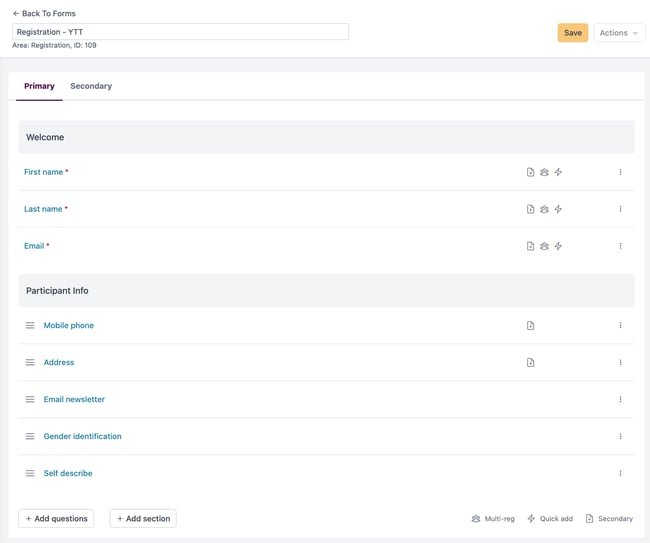The width and height of the screenshot is (650, 543).
Task: Click multi-reg icon on Email row
Action: [544, 246]
